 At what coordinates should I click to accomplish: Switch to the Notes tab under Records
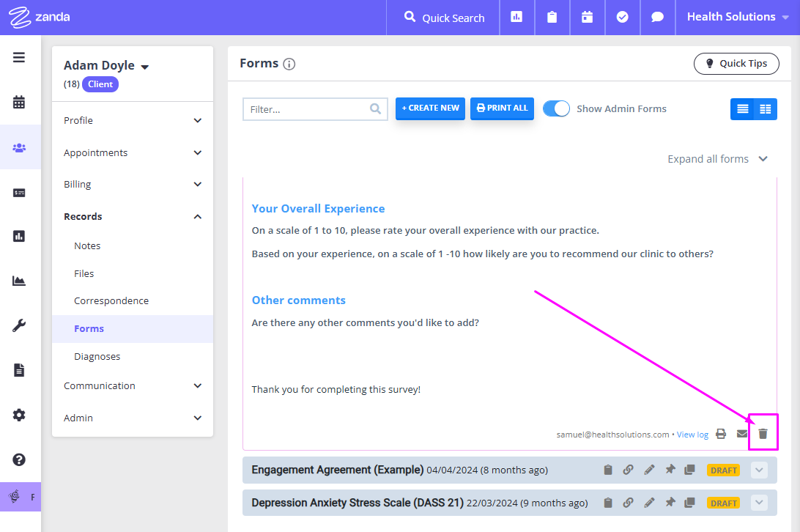(x=87, y=245)
